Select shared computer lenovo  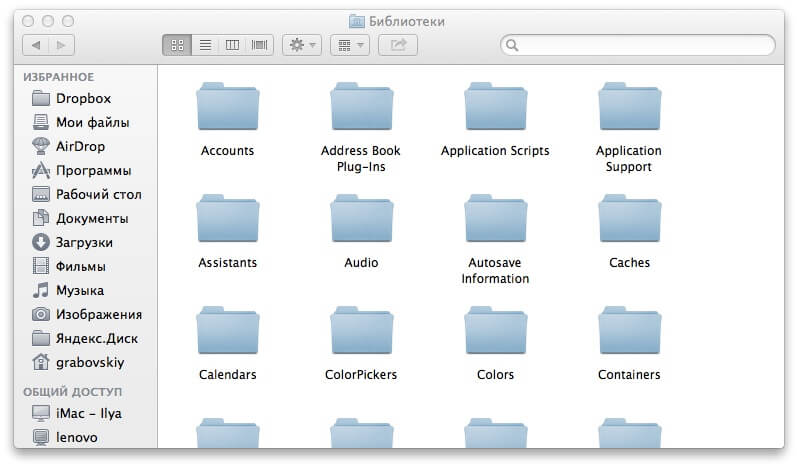point(64,437)
